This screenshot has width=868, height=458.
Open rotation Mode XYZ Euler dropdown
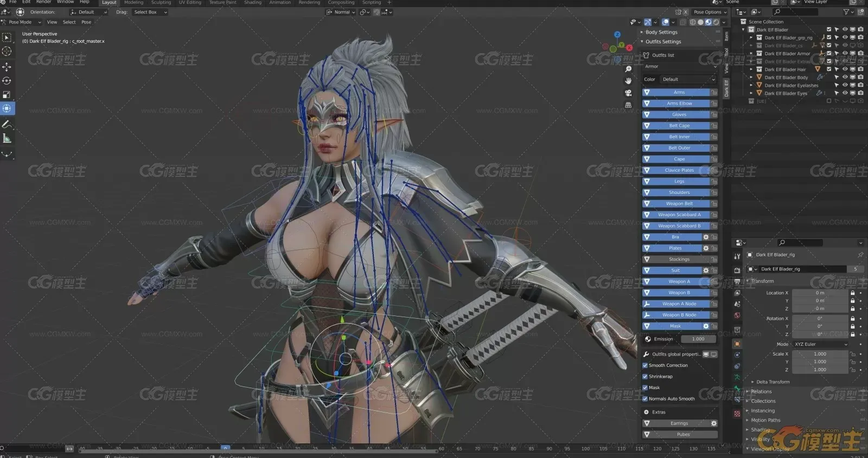(820, 344)
